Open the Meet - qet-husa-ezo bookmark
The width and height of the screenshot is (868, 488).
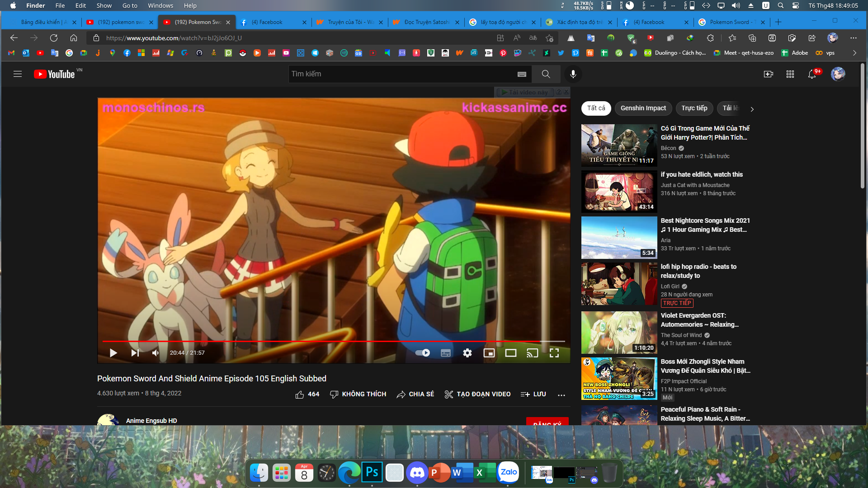744,53
